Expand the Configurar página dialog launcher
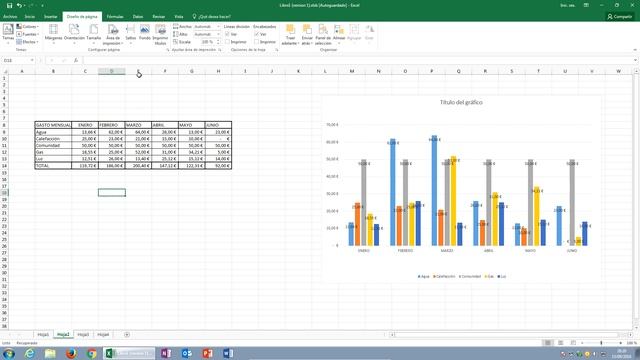 point(167,50)
